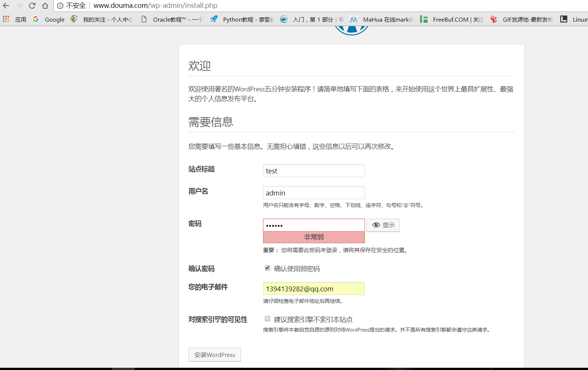
Task: Click the 安装WordPress button
Action: [x=215, y=355]
